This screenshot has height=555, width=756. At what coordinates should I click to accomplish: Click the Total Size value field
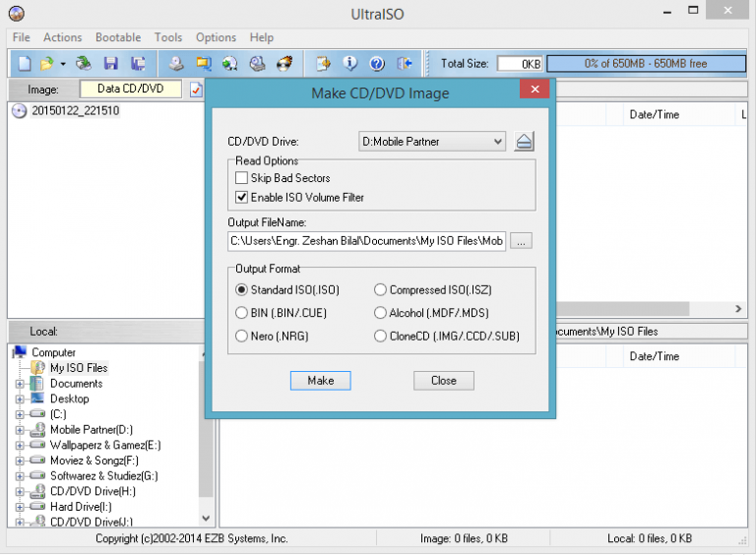point(520,64)
